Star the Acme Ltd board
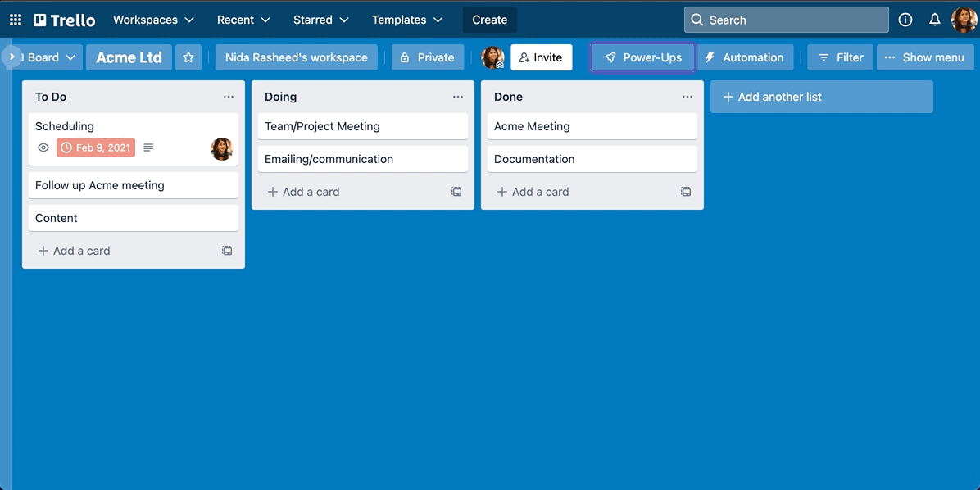 coord(188,57)
